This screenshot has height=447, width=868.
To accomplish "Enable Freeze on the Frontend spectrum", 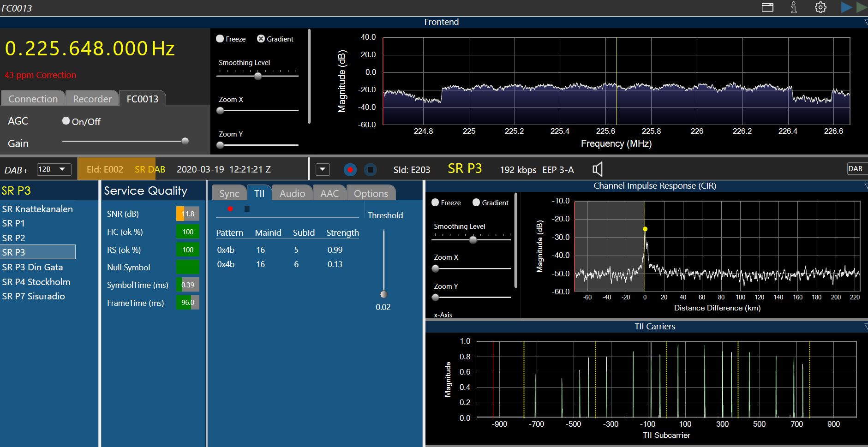I will pyautogui.click(x=220, y=39).
